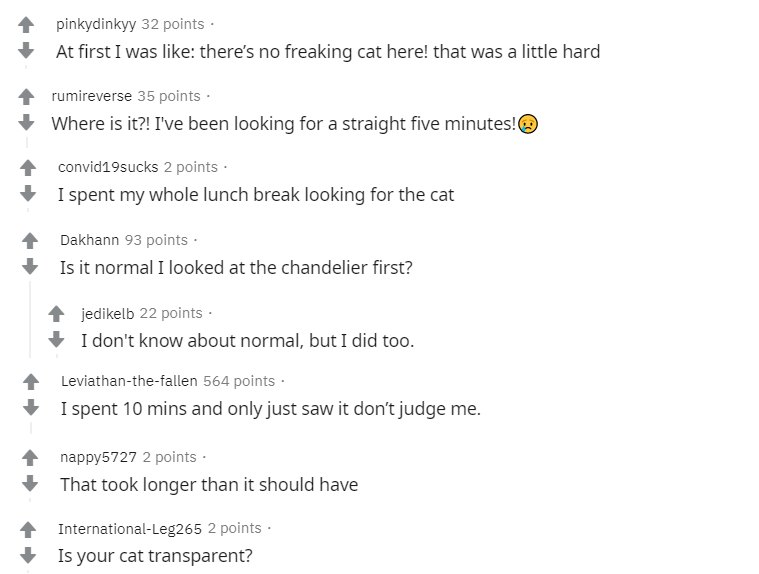Downvote rumireverse's comment
759x574 pixels.
26,122
